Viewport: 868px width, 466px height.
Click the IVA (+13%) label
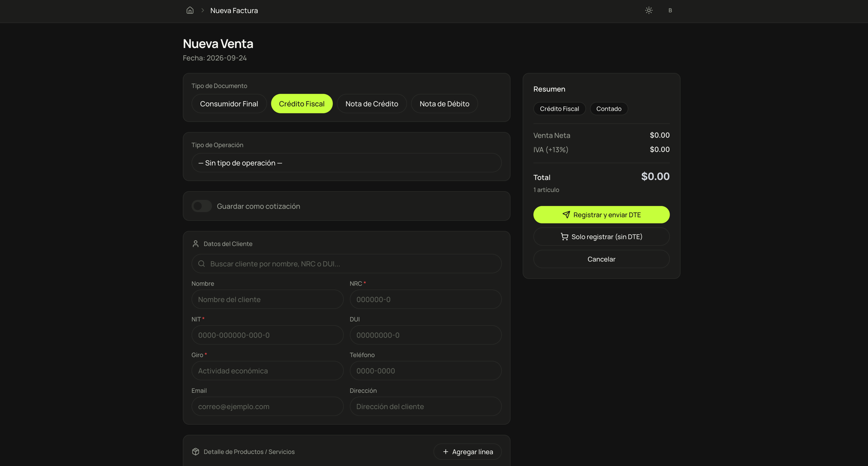pos(551,150)
